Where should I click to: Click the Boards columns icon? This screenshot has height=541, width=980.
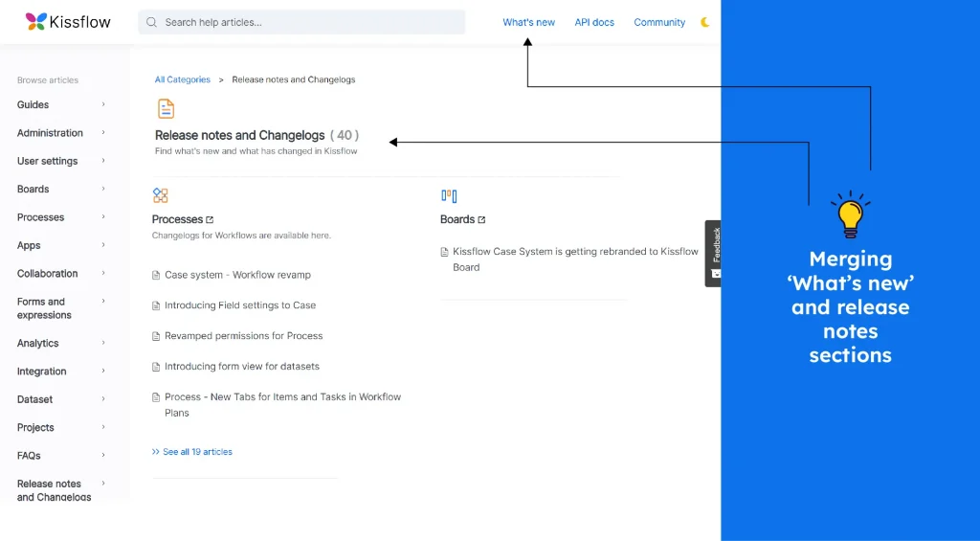coord(449,196)
